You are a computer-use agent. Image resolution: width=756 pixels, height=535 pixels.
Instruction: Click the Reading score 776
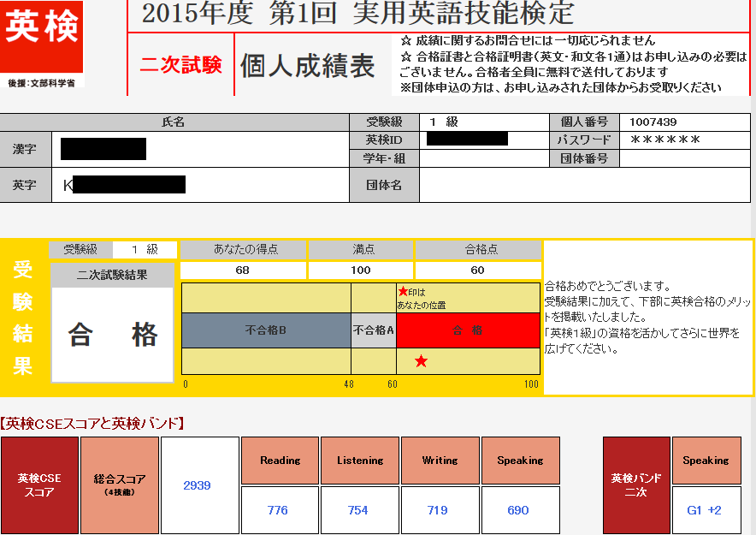click(x=278, y=510)
